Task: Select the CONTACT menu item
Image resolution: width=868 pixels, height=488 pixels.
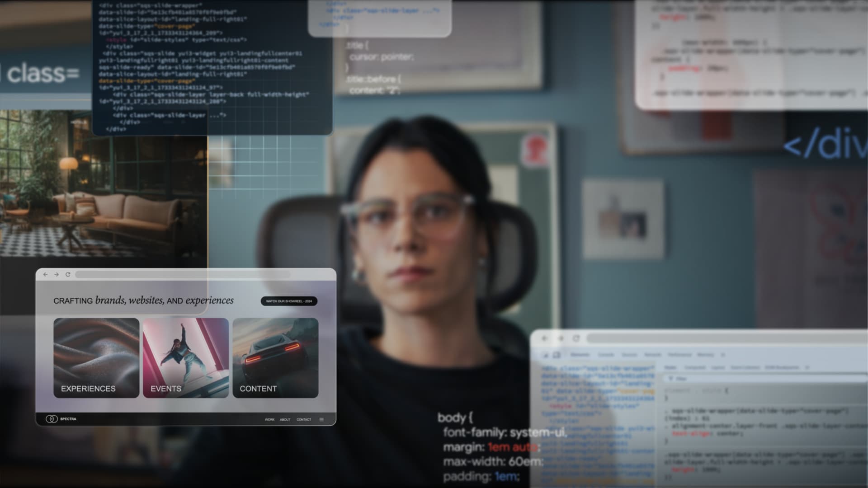Action: pyautogui.click(x=303, y=419)
